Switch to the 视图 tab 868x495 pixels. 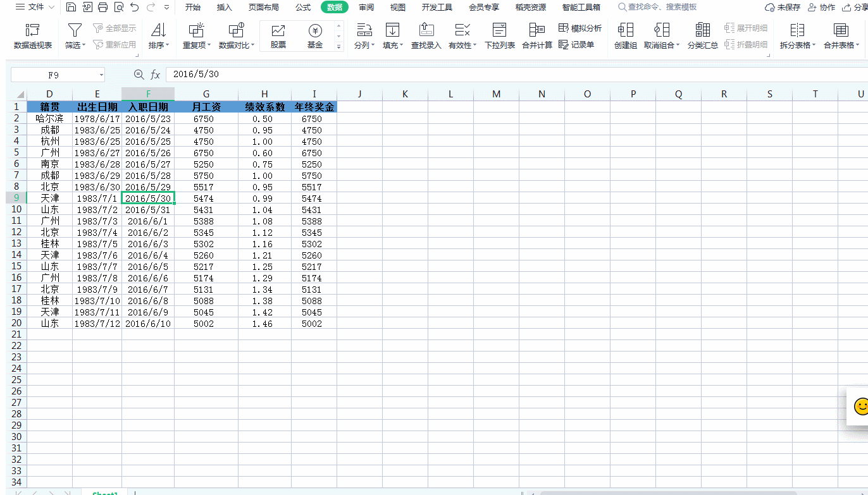point(397,8)
